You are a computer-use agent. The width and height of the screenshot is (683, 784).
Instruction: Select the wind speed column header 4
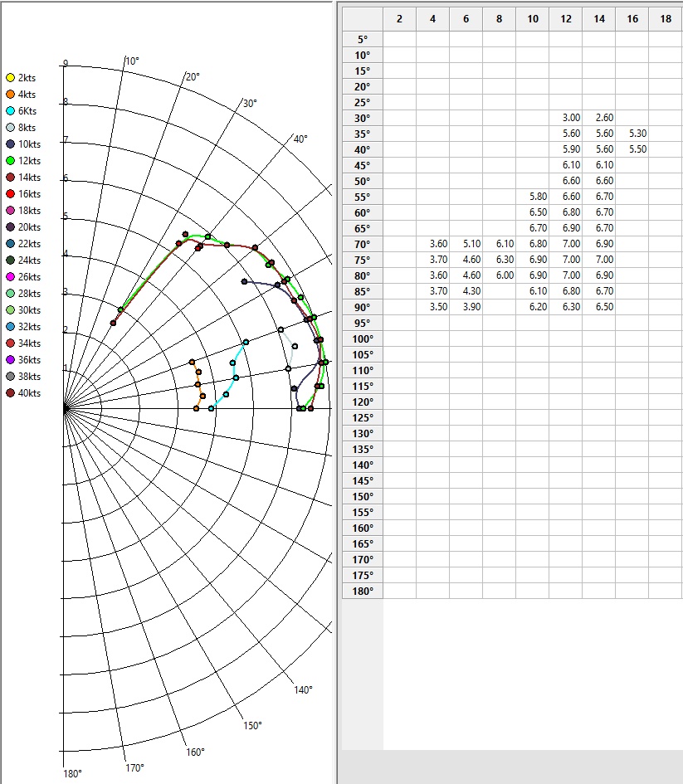[432, 19]
